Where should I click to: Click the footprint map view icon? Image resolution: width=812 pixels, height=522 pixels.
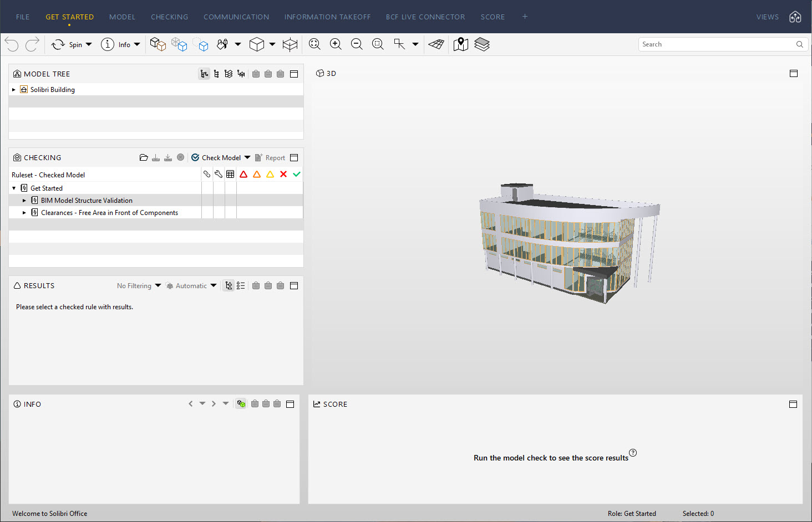(460, 44)
